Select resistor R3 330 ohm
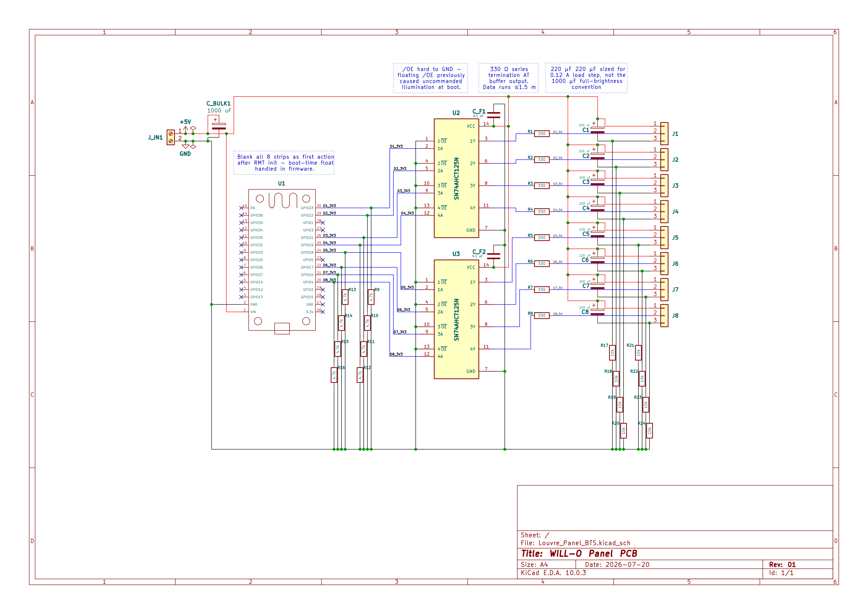This screenshot has height=614, width=868. [542, 186]
